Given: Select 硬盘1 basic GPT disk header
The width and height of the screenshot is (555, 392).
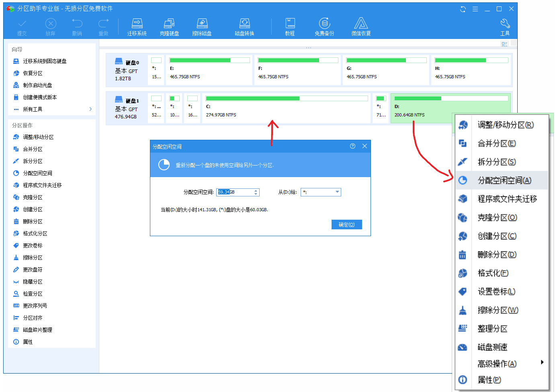Looking at the screenshot, I should 127,108.
